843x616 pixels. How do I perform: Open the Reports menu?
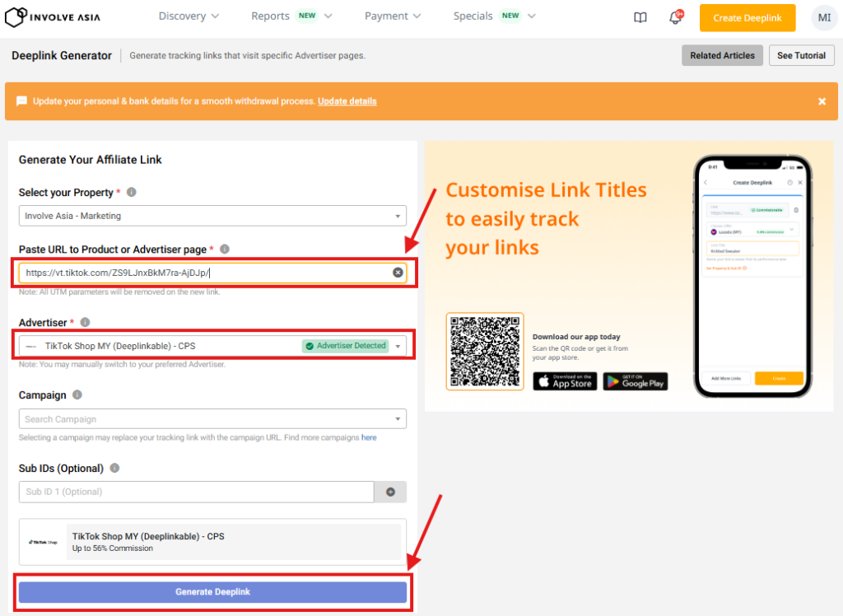point(291,16)
